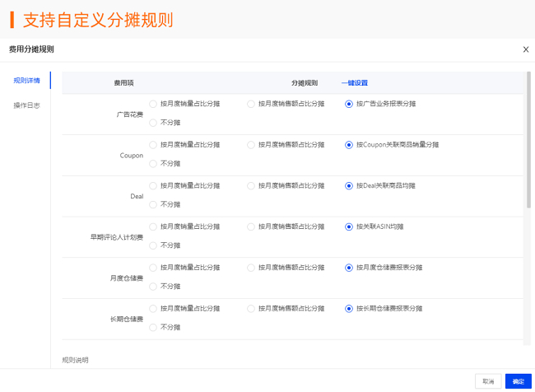Select 不分摊 for 广告花费

point(153,123)
